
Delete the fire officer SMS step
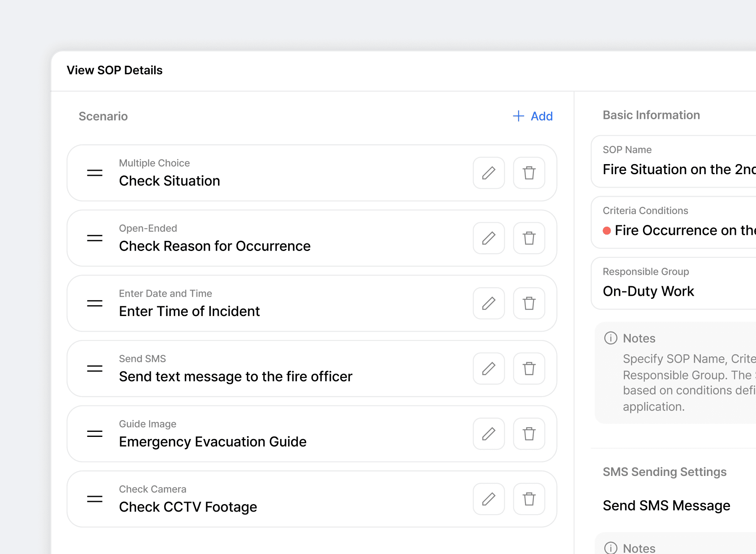tap(529, 368)
